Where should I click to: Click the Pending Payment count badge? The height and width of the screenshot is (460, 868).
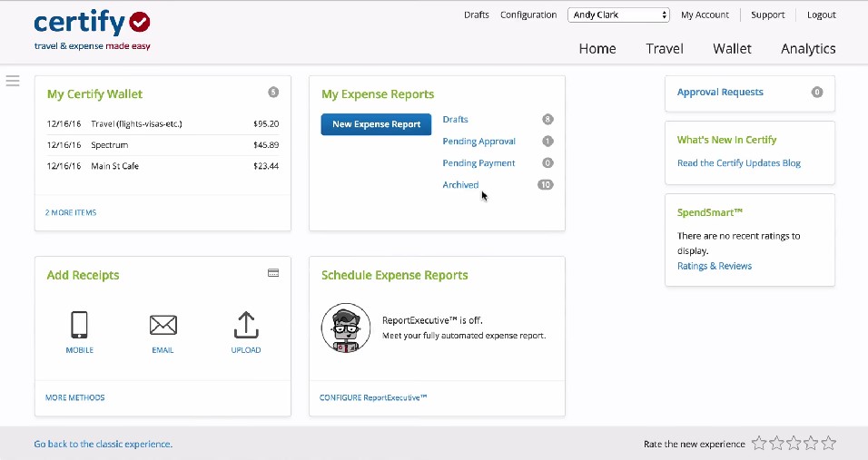pos(547,163)
